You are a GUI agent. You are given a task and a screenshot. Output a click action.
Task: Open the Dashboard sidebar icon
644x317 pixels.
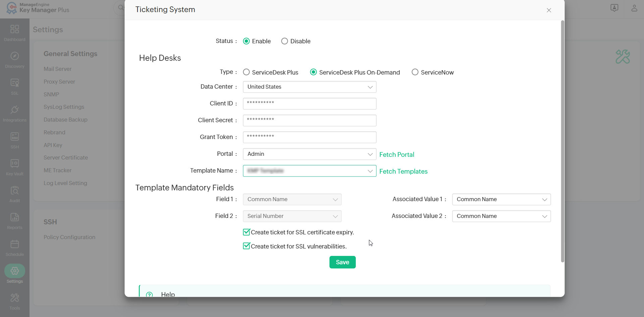tap(14, 33)
